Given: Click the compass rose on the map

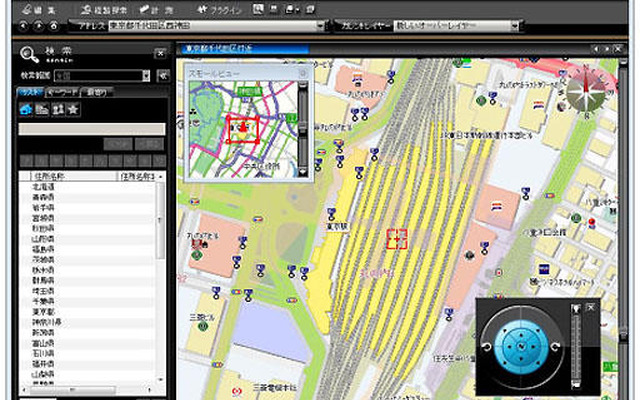Looking at the screenshot, I should (x=586, y=92).
